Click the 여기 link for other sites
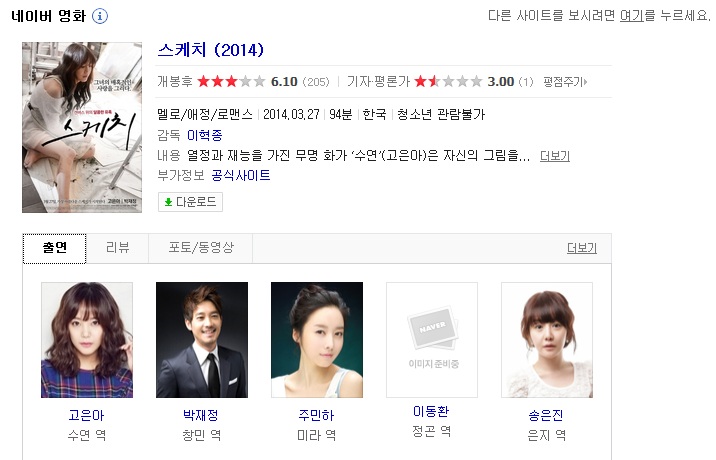Image resolution: width=716 pixels, height=460 pixels. coord(632,16)
